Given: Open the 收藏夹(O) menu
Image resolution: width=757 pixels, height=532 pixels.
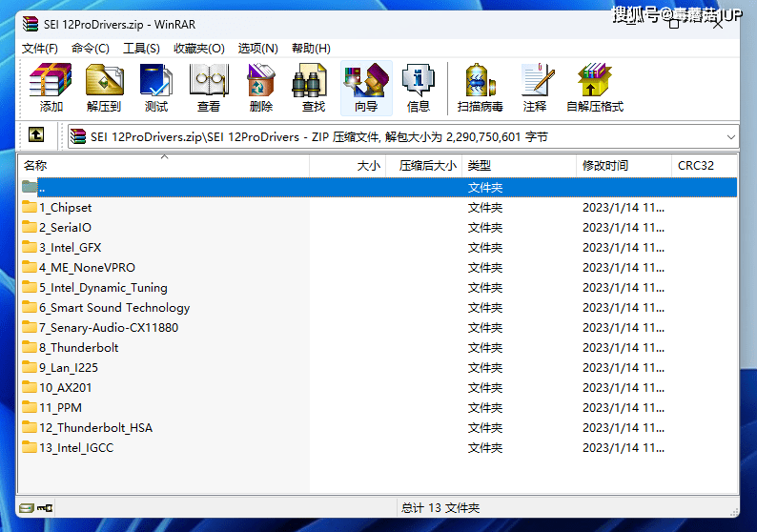Looking at the screenshot, I should pyautogui.click(x=199, y=49).
